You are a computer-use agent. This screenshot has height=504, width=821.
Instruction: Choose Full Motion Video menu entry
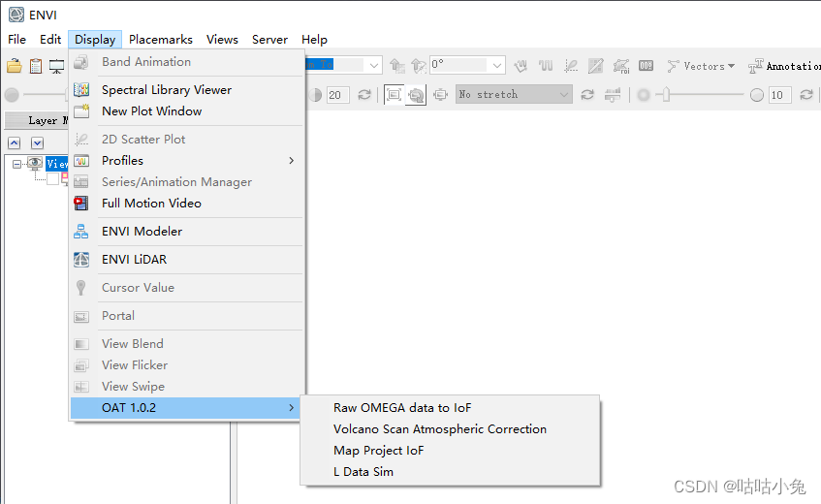[187, 204]
